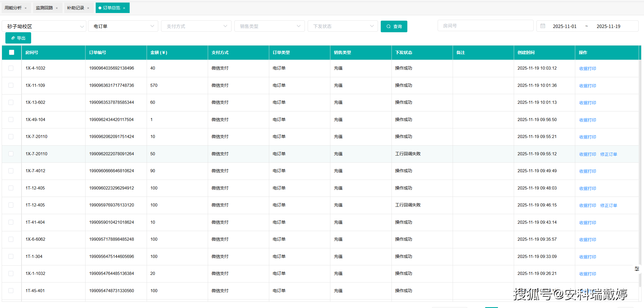
Task: Expand the 销售类型 dropdown
Action: pos(269,26)
